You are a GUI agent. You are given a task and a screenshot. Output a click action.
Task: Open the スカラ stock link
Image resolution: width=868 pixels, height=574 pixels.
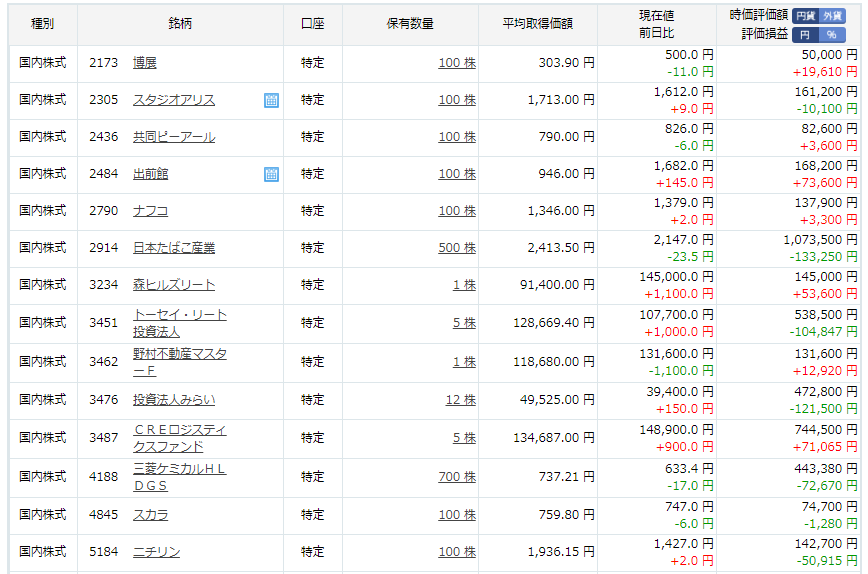click(x=151, y=515)
